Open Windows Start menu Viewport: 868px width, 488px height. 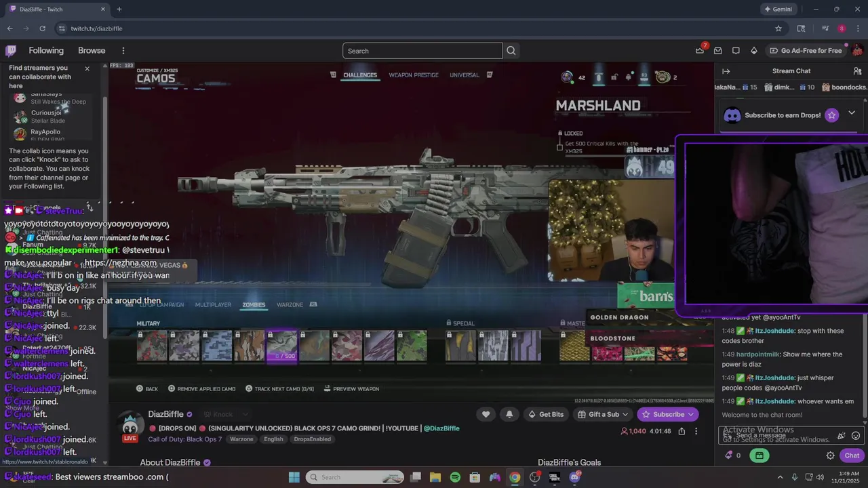(x=294, y=477)
